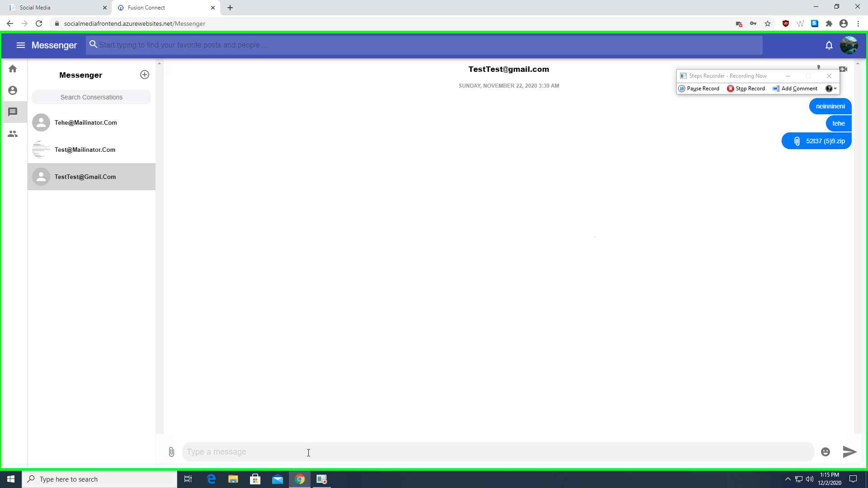The height and width of the screenshot is (488, 868).
Task: Focus the Search Conversations field
Action: point(91,97)
